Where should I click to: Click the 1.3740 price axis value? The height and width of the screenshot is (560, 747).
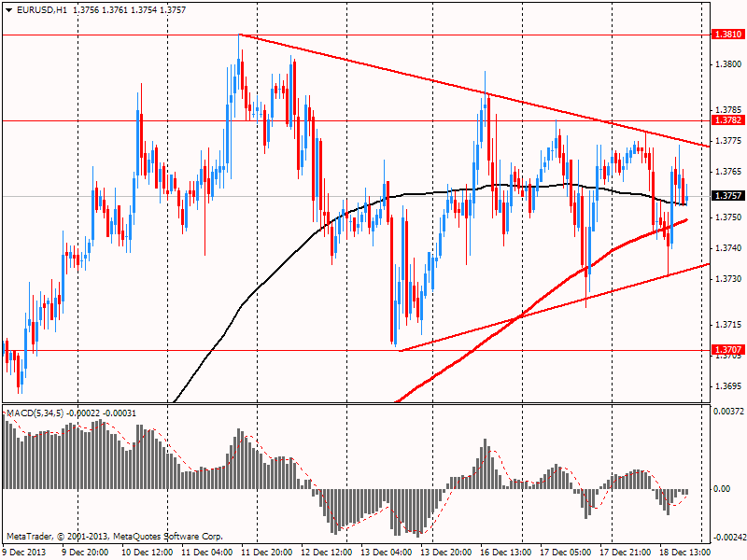[x=728, y=248]
